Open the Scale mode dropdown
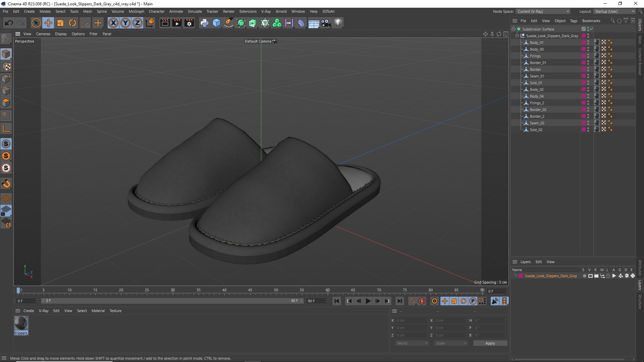This screenshot has width=644, height=362. click(x=450, y=343)
